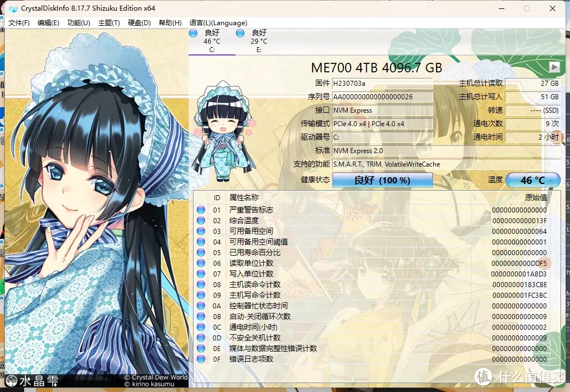Click the status icon for 错误日志项数
Image resolution: width=570 pixels, height=392 pixels.
[201, 359]
